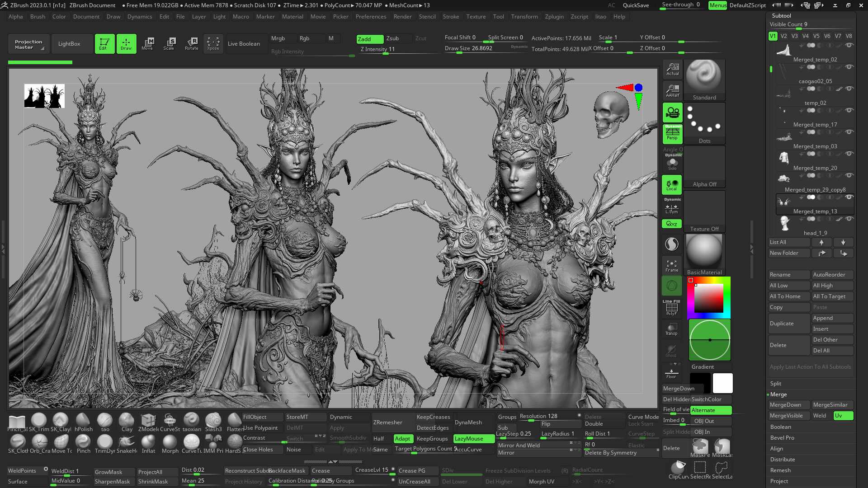Enable the Transp transparency icon
This screenshot has width=868, height=488.
[x=671, y=329]
